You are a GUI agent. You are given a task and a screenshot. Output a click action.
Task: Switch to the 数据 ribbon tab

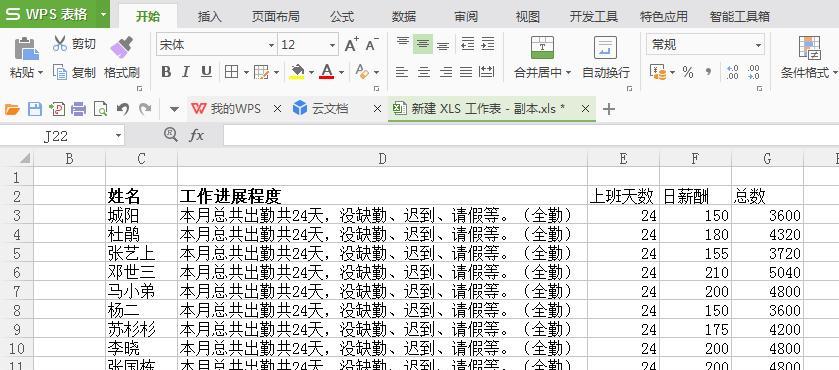(x=404, y=17)
